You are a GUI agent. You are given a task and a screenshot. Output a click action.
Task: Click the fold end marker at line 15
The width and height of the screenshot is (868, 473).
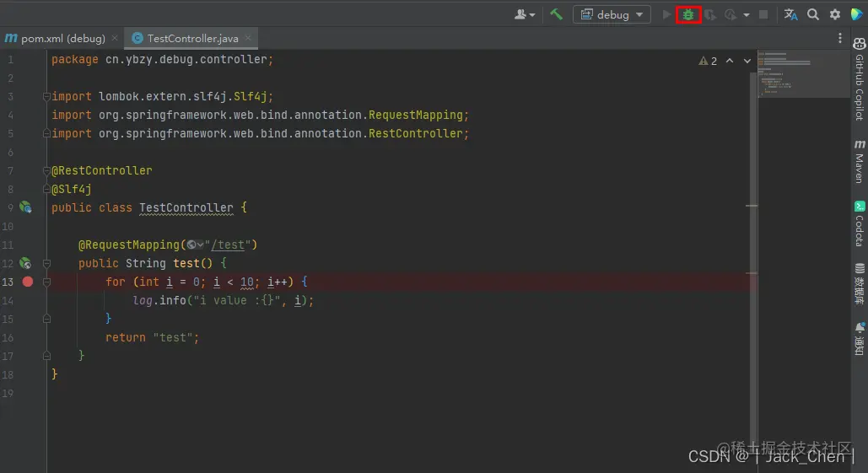46,319
